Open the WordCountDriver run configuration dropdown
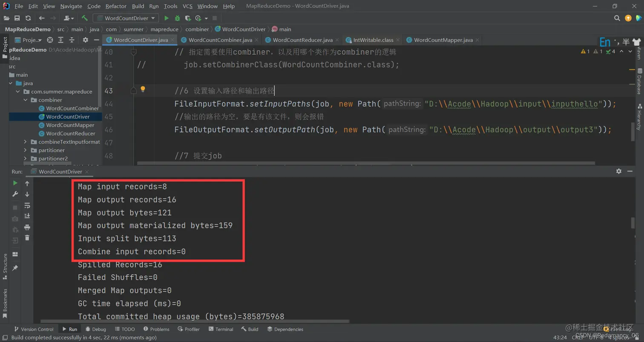This screenshot has height=342, width=644. tap(126, 18)
